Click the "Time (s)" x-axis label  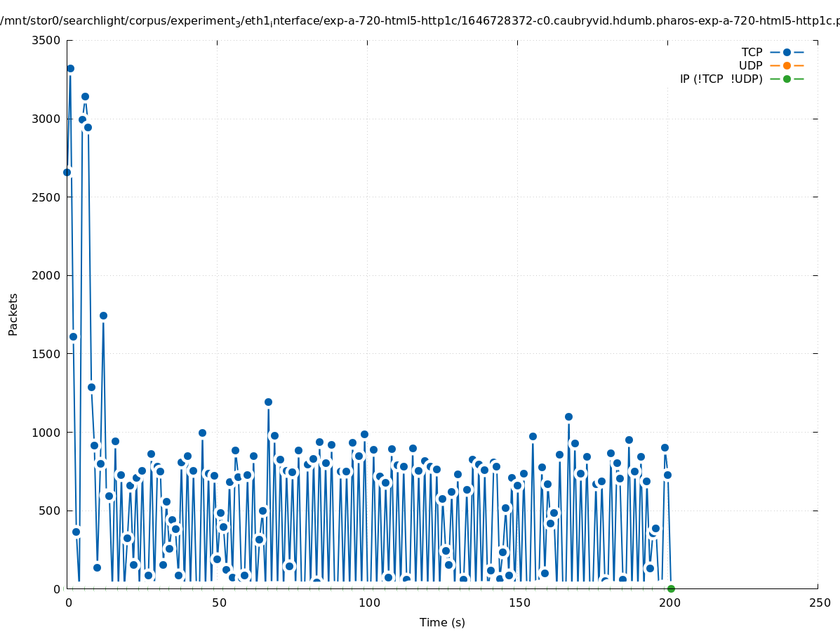pyautogui.click(x=442, y=622)
